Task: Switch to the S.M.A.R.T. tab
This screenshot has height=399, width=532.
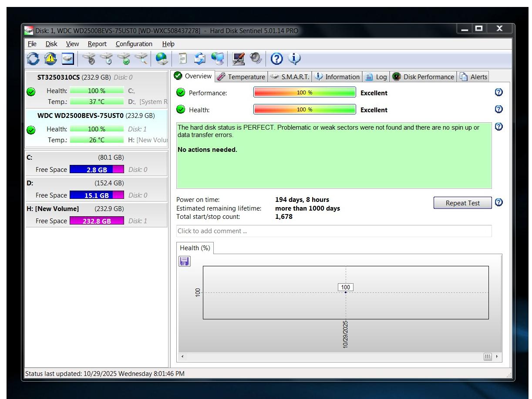Action: click(x=290, y=77)
